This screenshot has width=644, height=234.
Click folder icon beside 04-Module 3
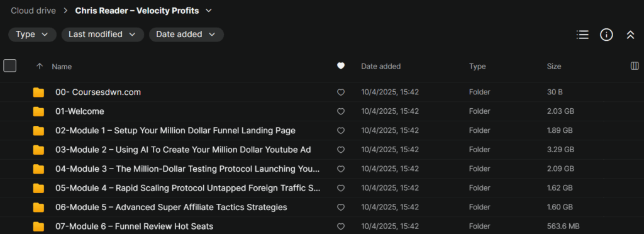[x=38, y=169]
